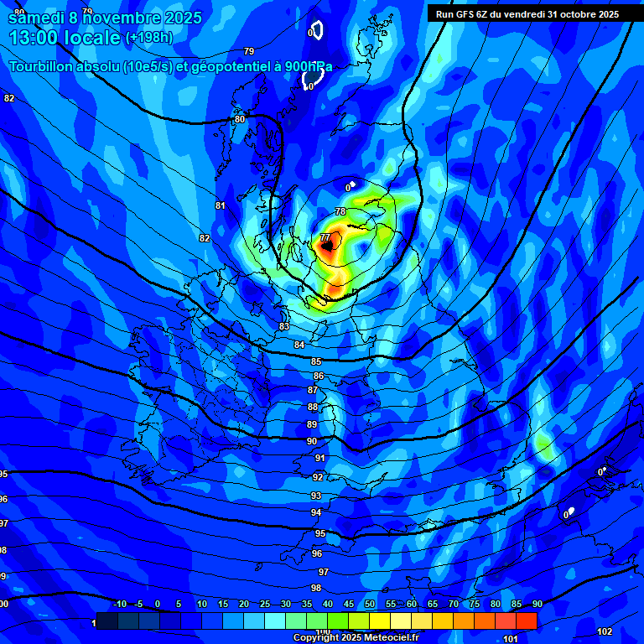
Task: Pick the bright green swatch in the color scale
Action: [x=338, y=621]
